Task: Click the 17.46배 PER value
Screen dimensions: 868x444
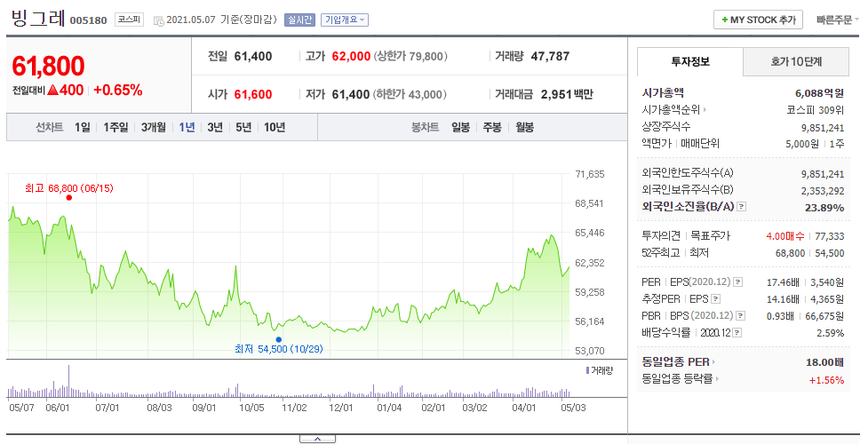Action: click(783, 282)
